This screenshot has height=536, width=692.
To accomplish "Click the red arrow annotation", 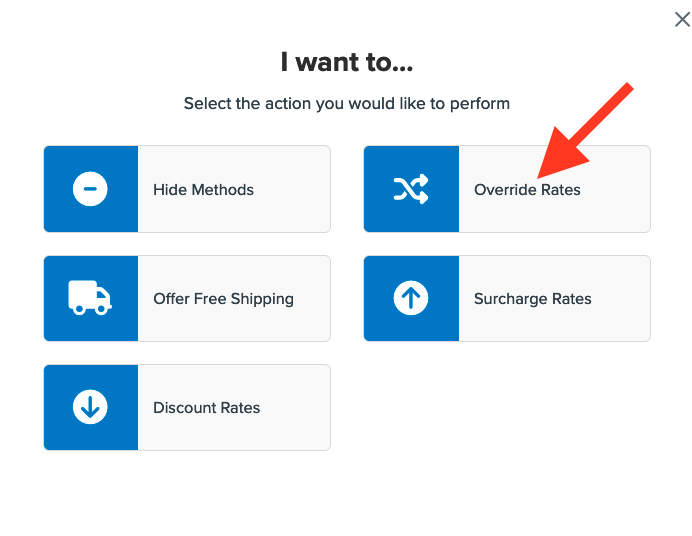I will tap(584, 131).
